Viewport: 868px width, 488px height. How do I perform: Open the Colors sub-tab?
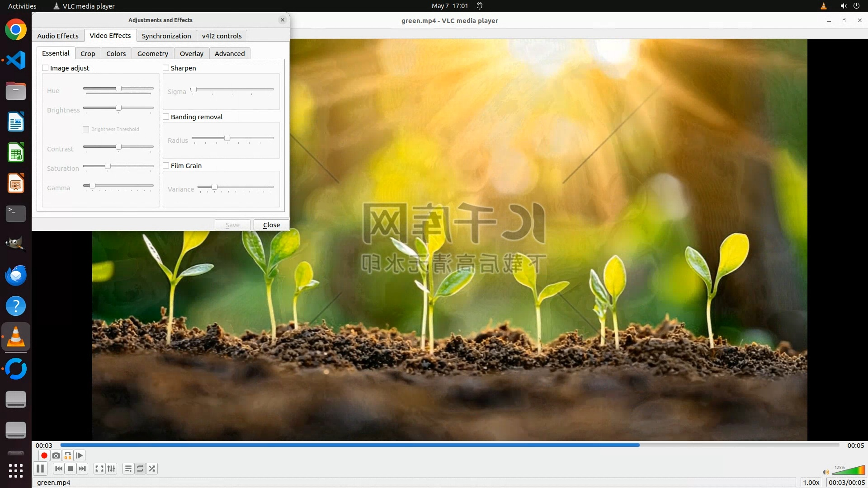click(116, 53)
